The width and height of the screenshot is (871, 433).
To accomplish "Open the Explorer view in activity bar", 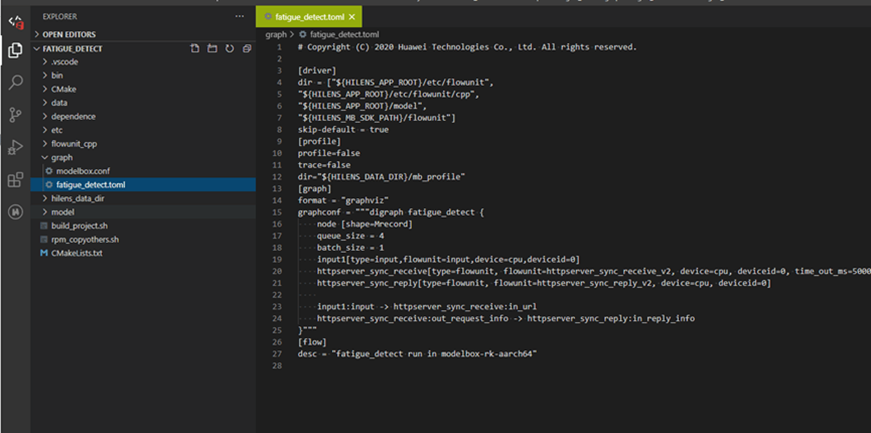I will coord(16,51).
